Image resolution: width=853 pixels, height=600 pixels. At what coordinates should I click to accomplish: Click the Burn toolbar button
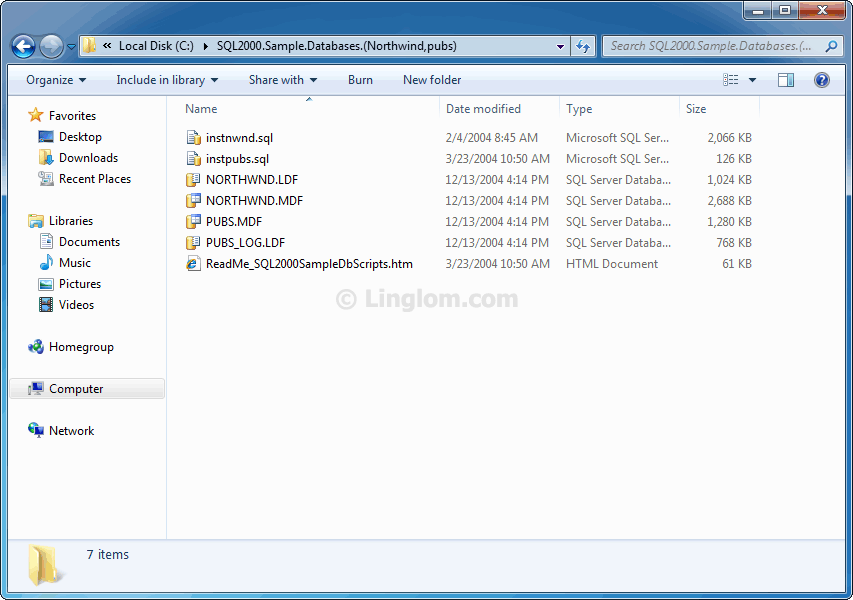pyautogui.click(x=360, y=80)
